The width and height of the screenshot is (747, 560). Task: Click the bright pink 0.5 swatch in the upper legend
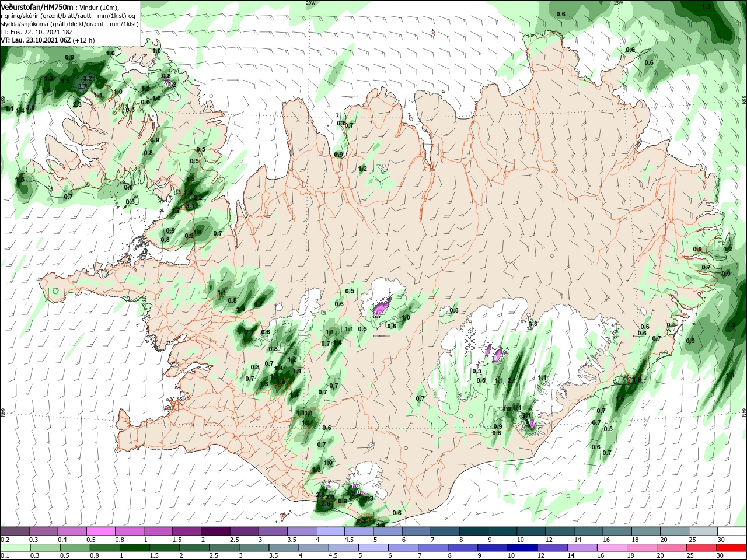click(100, 531)
